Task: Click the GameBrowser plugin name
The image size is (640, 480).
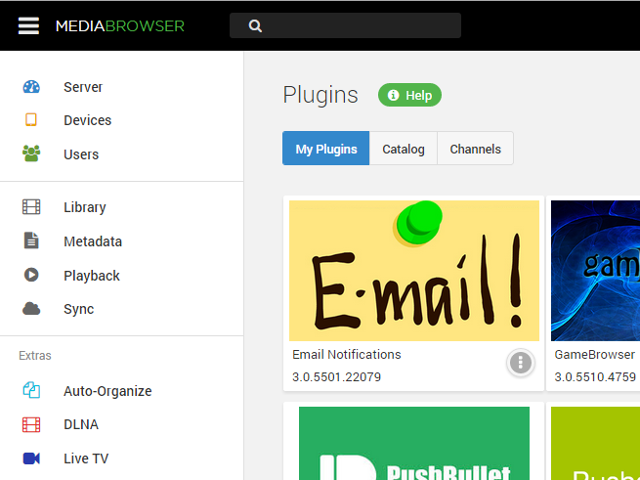Action: [x=595, y=355]
